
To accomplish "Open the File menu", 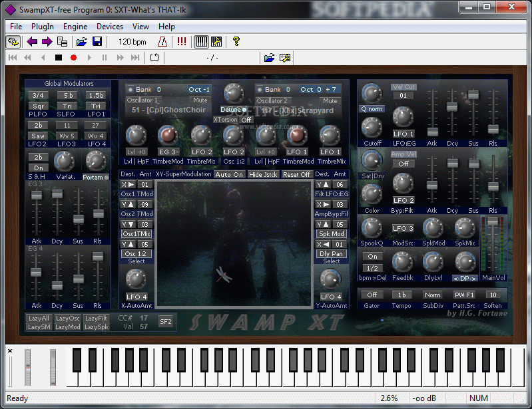I will 16,27.
